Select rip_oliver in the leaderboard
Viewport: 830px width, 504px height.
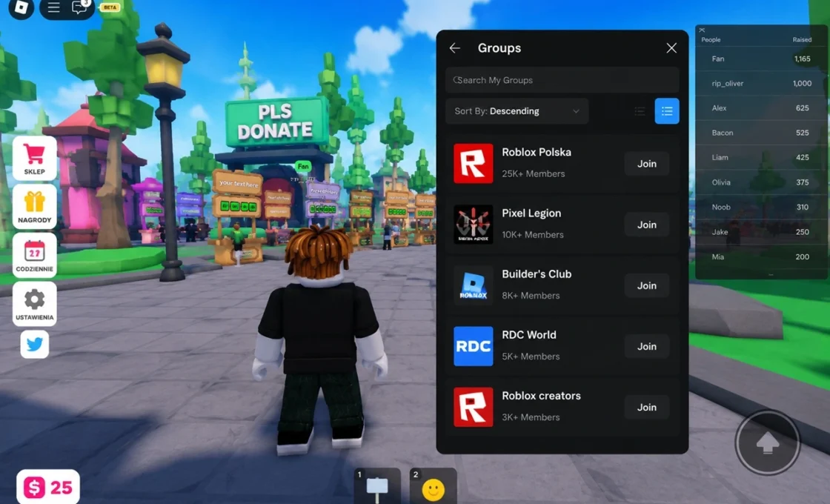pos(760,84)
